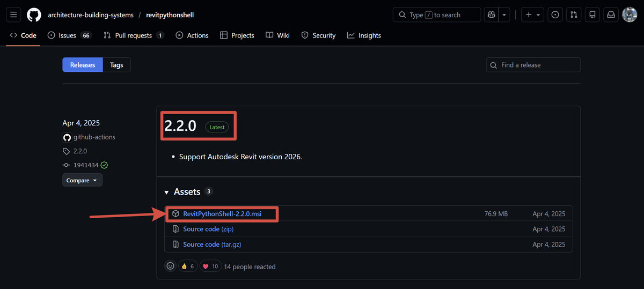Image resolution: width=644 pixels, height=289 pixels.
Task: Switch to the Security tab
Action: (x=318, y=35)
